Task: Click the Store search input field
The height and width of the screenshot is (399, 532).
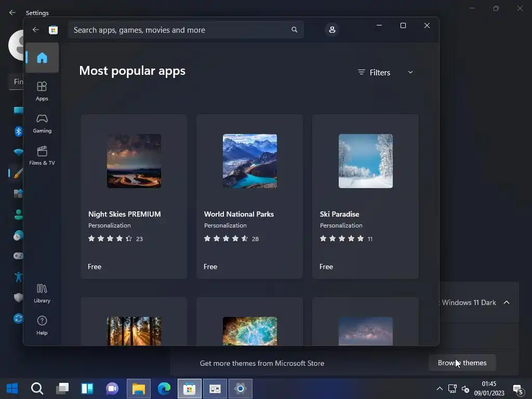Action: 186,30
